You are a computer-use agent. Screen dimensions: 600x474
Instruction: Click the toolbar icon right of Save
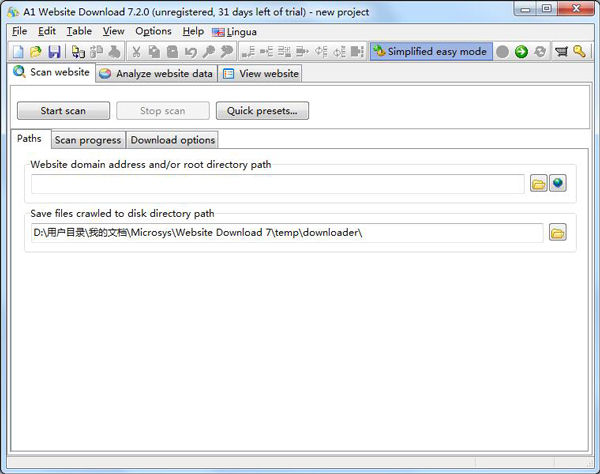[x=78, y=52]
